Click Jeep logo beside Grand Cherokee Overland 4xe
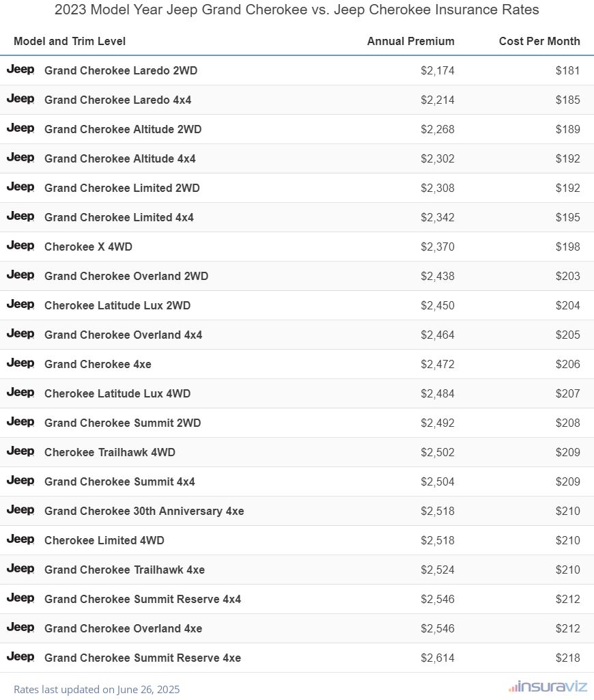Viewport: 594px width, 700px height. (20, 628)
